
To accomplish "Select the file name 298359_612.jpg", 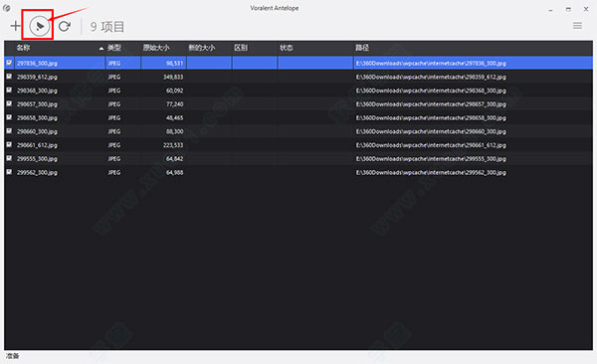I will [x=37, y=77].
